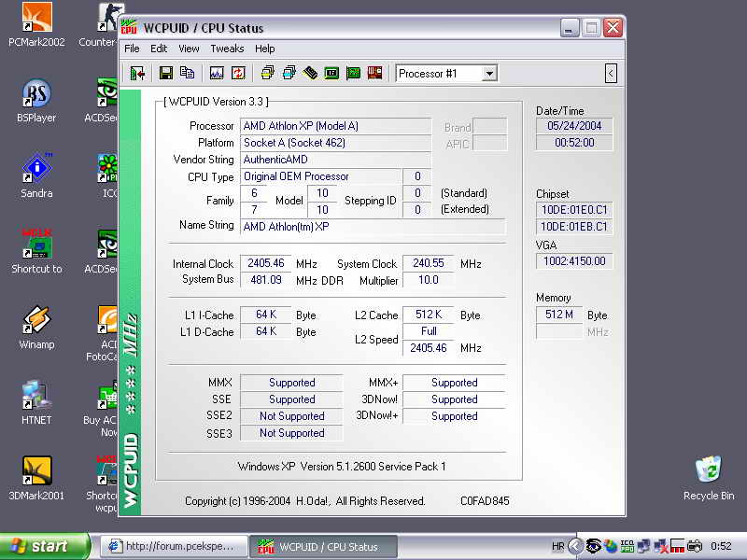Open the Processor #1 dropdown
The width and height of the screenshot is (747, 560).
pos(489,73)
